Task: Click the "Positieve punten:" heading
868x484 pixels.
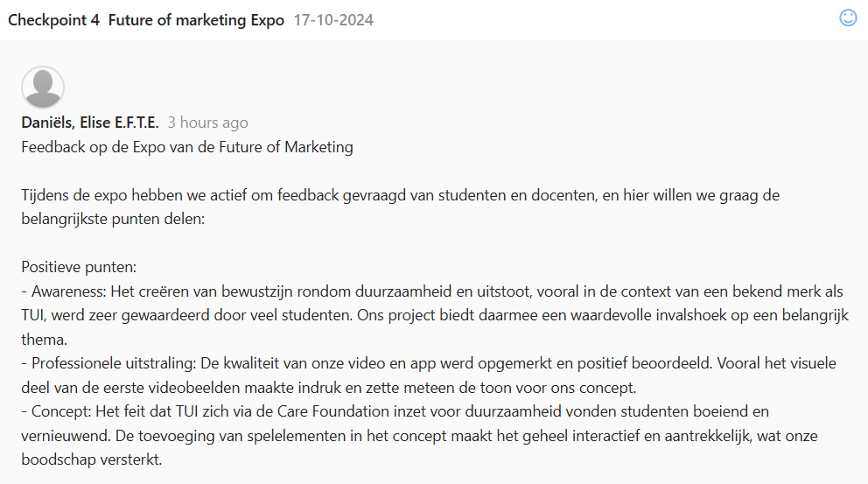Action: click(x=79, y=267)
